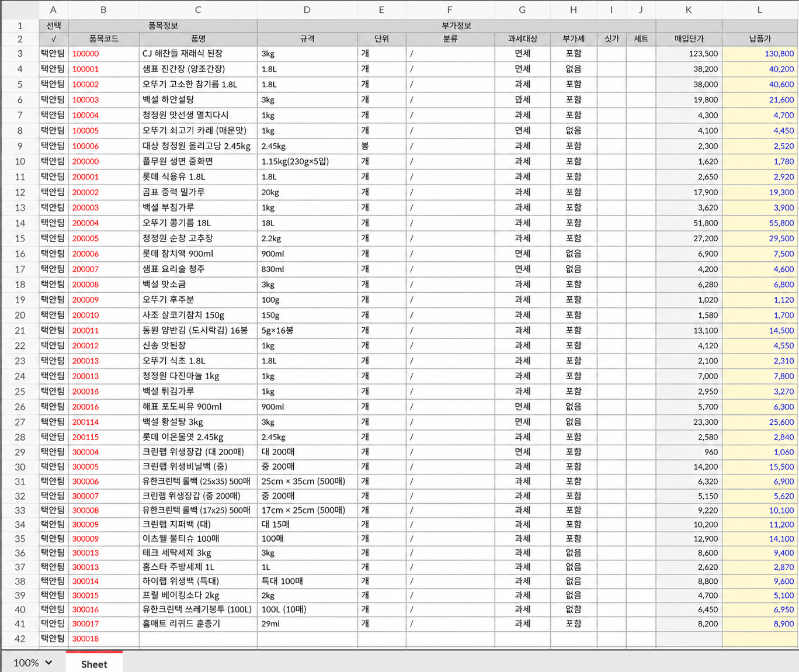The image size is (799, 672).
Task: Click the 과세대상 column heading cell
Action: 522,39
